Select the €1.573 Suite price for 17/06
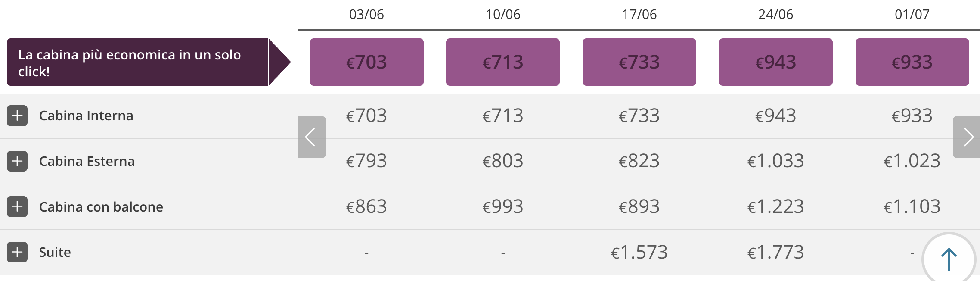980x281 pixels. [639, 252]
